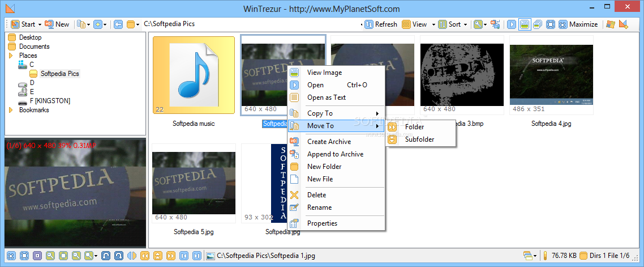Choose Delete from the context menu
The width and height of the screenshot is (644, 267).
coord(336,195)
